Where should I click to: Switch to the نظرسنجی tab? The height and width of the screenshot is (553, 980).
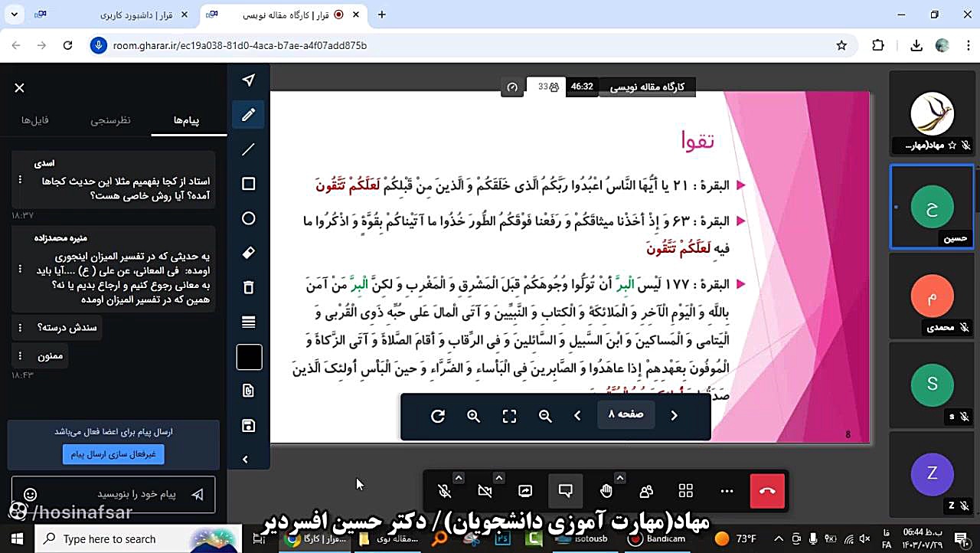click(110, 120)
